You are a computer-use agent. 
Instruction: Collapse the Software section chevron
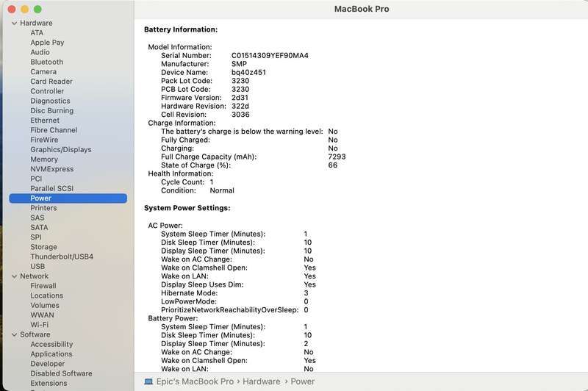[x=14, y=334]
